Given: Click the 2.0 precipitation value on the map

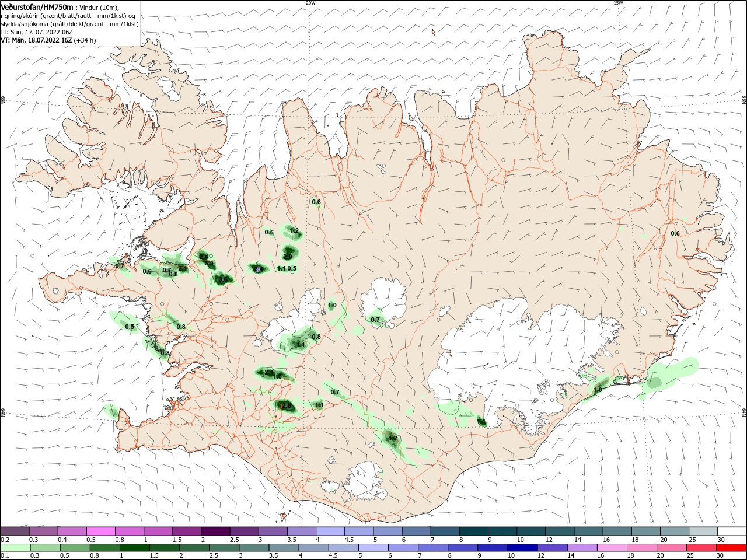Looking at the screenshot, I should [x=288, y=257].
